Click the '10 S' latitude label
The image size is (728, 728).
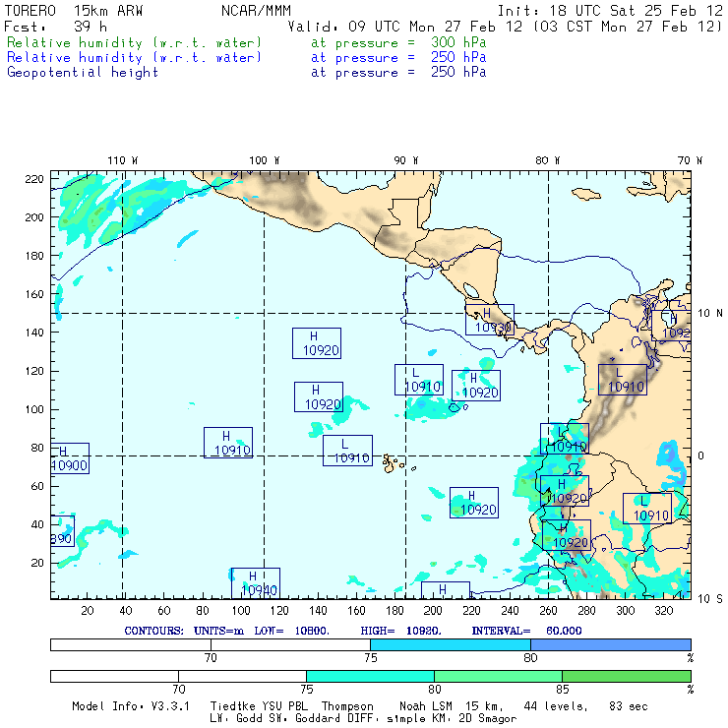[x=710, y=599]
